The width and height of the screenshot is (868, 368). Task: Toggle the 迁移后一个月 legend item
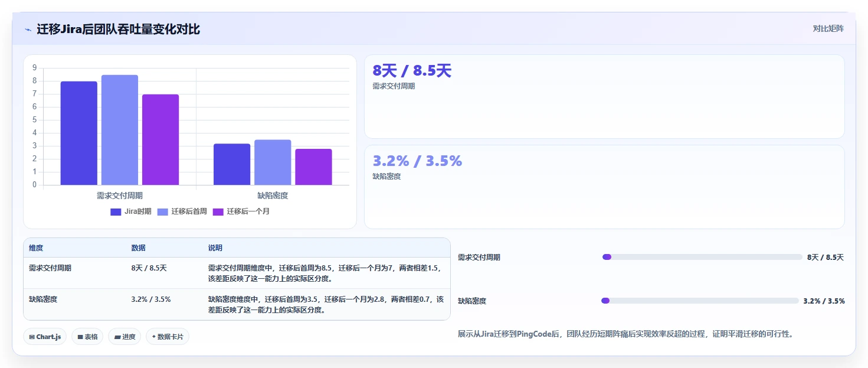click(x=241, y=211)
